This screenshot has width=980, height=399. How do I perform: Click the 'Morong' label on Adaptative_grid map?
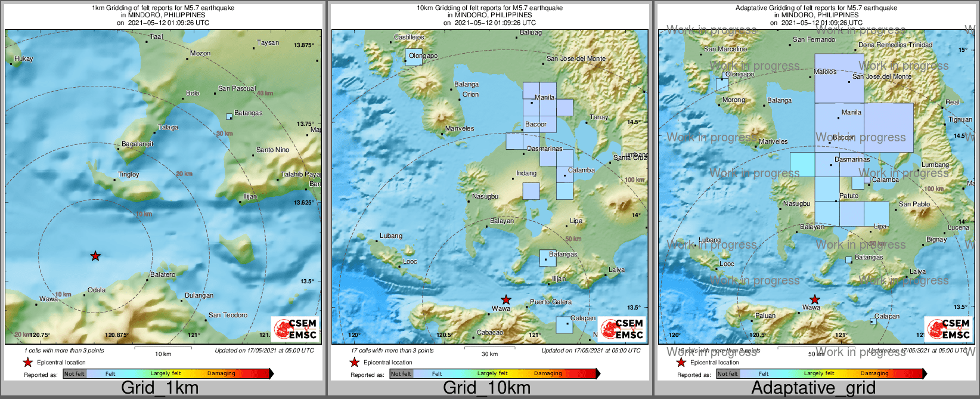(734, 100)
